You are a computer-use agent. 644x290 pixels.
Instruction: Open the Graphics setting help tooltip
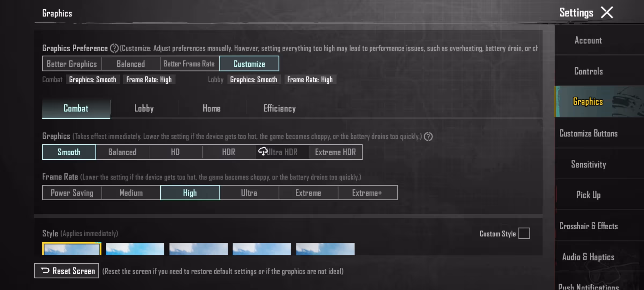click(x=428, y=136)
